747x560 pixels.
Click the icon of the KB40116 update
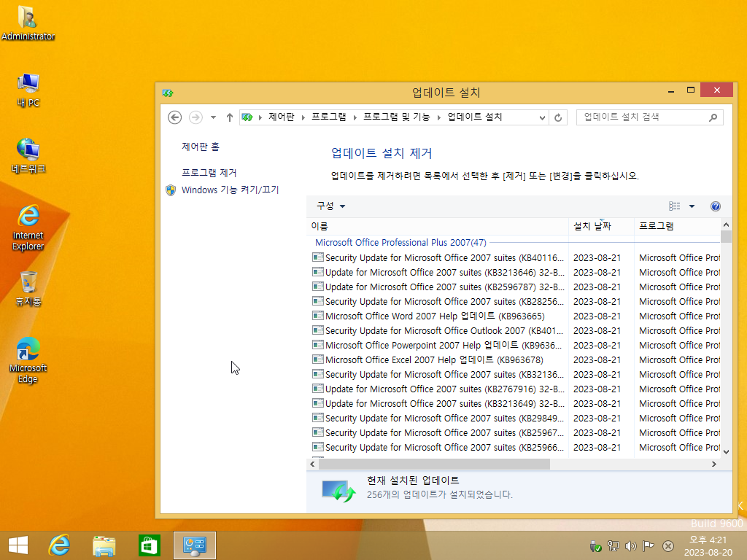(x=318, y=257)
